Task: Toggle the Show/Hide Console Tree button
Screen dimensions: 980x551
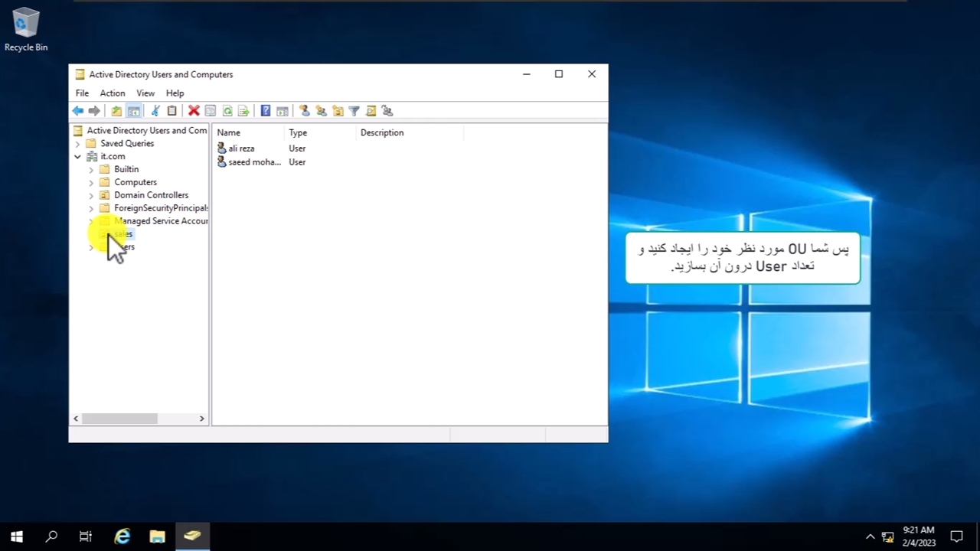Action: tap(133, 111)
